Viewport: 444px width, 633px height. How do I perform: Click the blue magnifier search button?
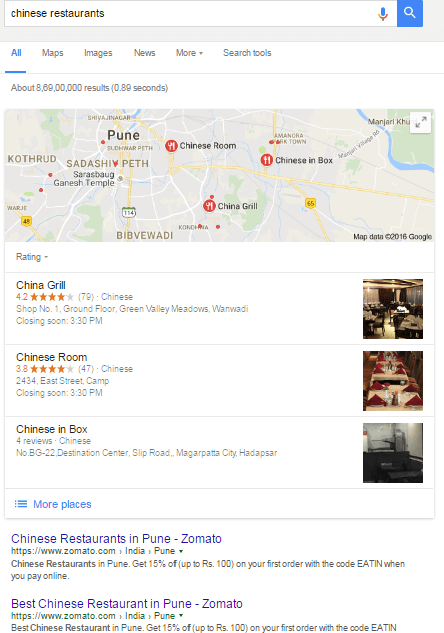click(x=410, y=13)
